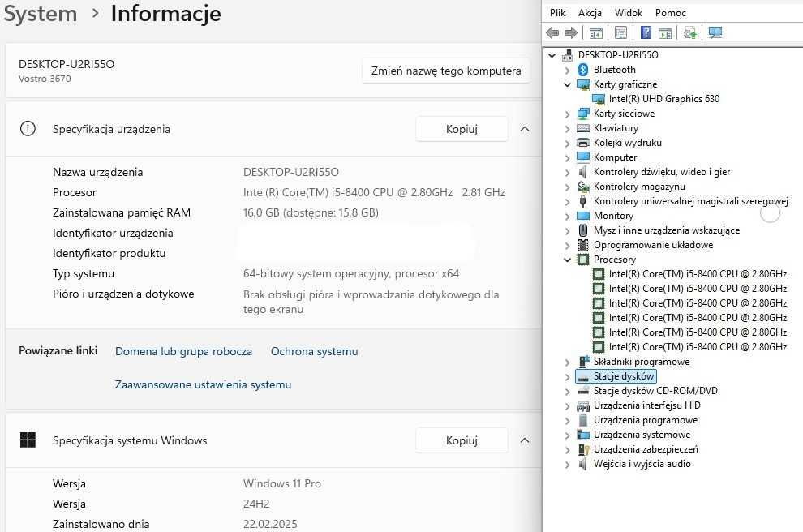Click the Forward arrow in Device Manager toolbar
803x532 pixels.
point(570,33)
